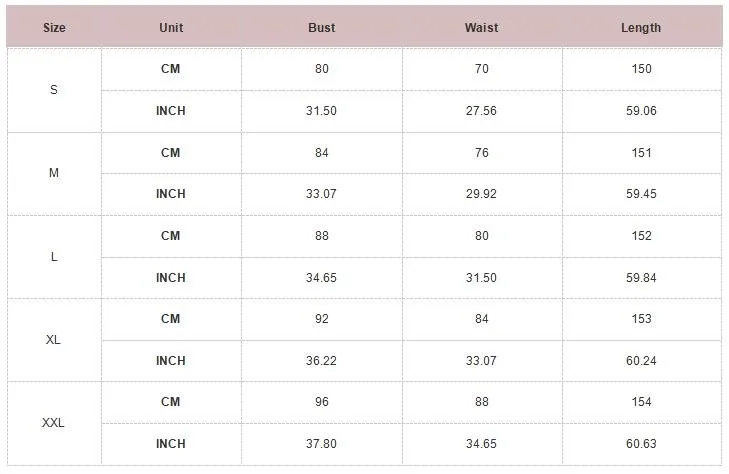The height and width of the screenshot is (474, 729).
Task: Select the S size cell
Action: pyautogui.click(x=54, y=90)
